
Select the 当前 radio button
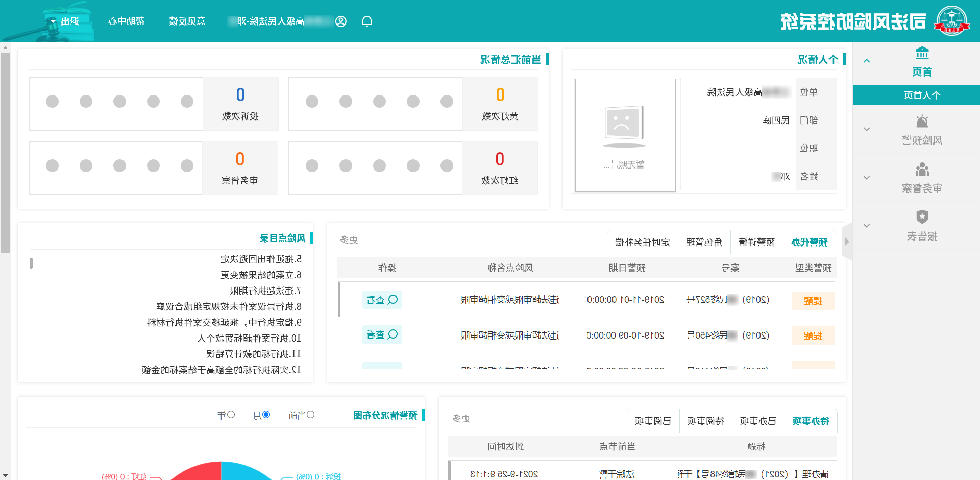click(310, 415)
